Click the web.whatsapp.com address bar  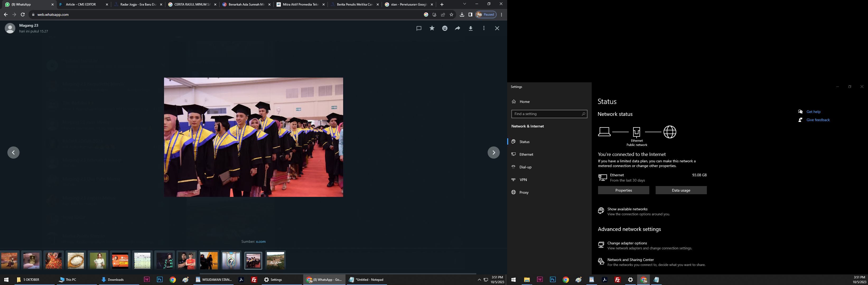pos(226,15)
